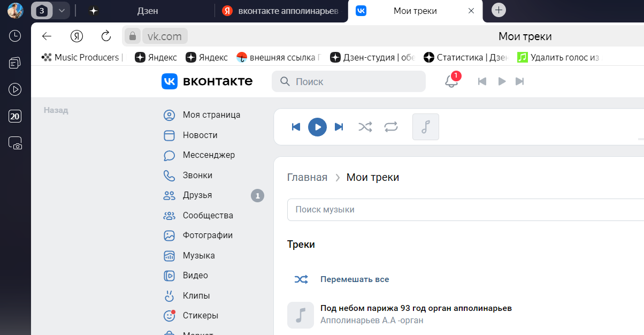644x335 pixels.
Task: Click the site security lock icon
Action: pyautogui.click(x=132, y=36)
